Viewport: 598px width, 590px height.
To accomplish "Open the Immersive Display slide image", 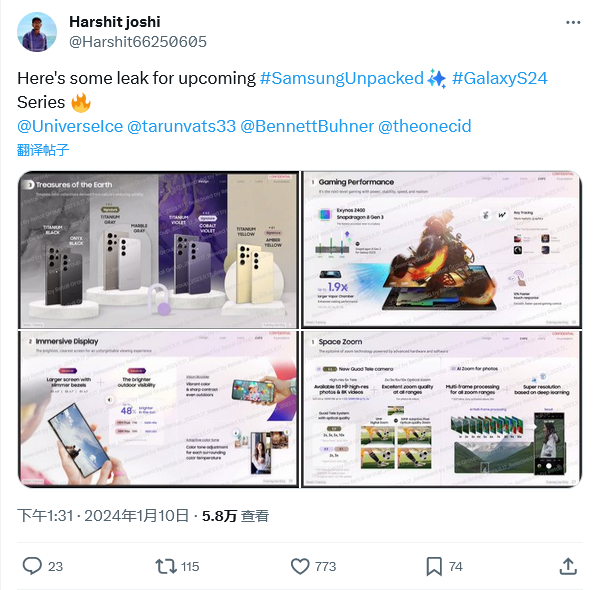I will [x=159, y=409].
